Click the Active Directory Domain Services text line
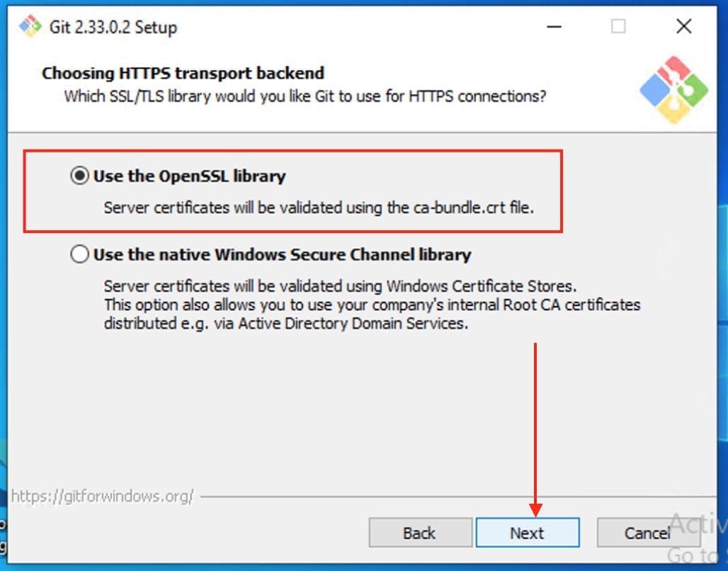The height and width of the screenshot is (571, 728). tap(286, 324)
